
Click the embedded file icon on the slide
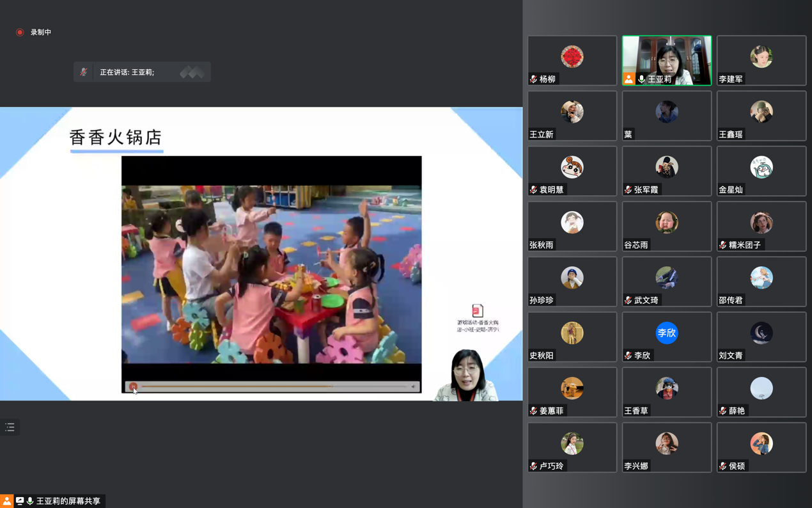point(477,311)
